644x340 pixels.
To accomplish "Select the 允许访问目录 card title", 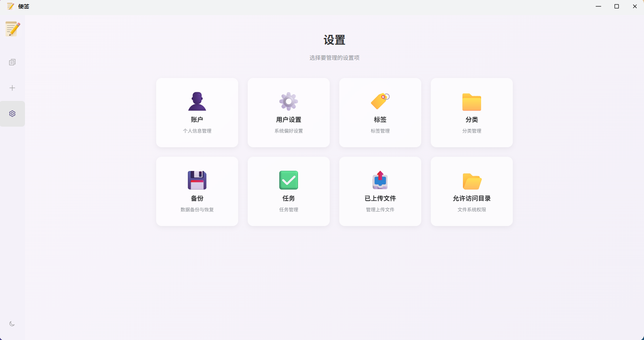I will click(x=472, y=198).
